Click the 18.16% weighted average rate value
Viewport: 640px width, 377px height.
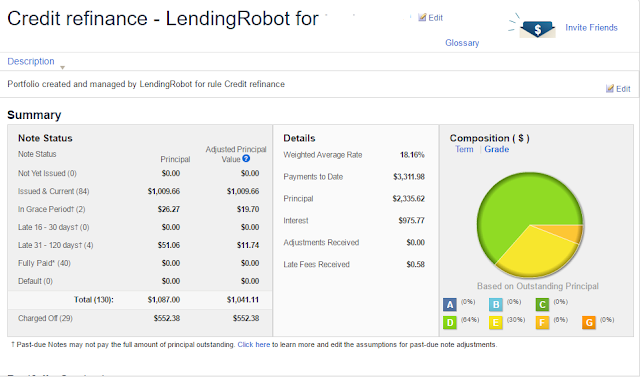[x=412, y=155]
